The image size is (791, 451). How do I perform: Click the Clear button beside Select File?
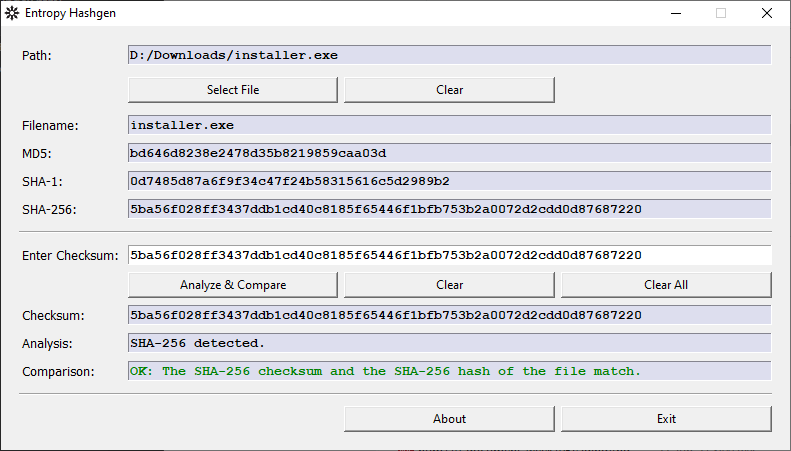tap(449, 90)
